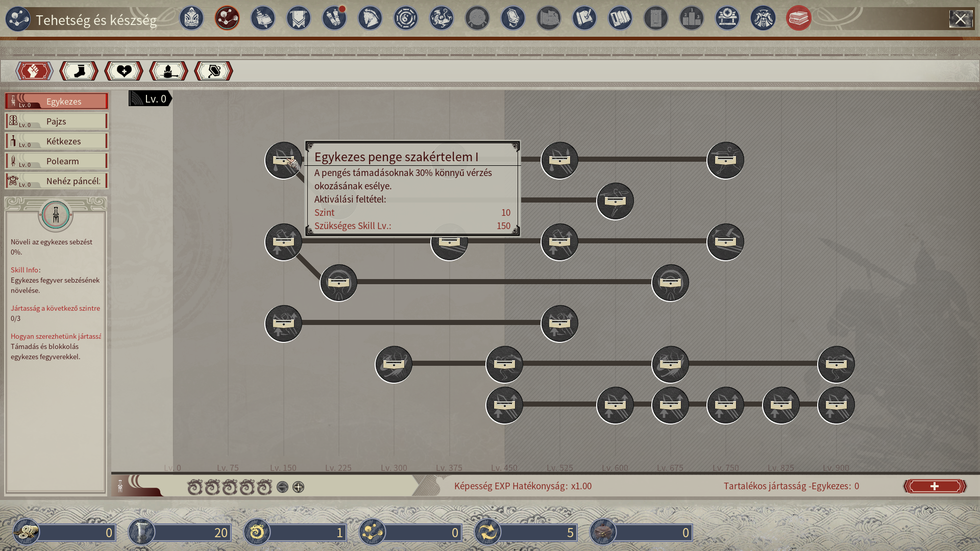Click the hooded figure skill node at Lv. 225
980x551 pixels.
[x=338, y=283]
